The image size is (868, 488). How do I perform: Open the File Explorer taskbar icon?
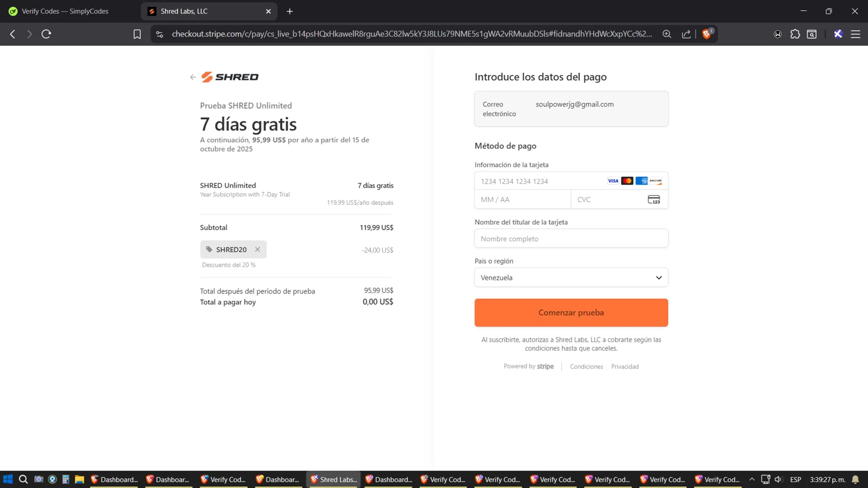(80, 479)
